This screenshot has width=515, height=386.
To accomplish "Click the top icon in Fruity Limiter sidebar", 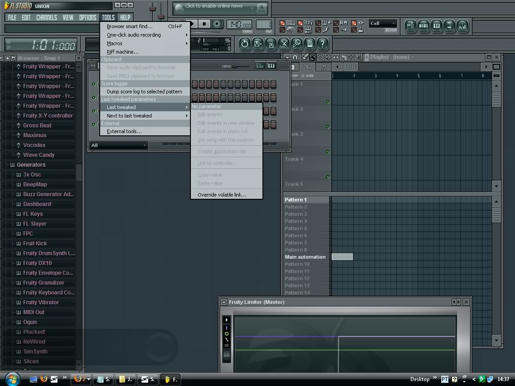I will point(227,320).
